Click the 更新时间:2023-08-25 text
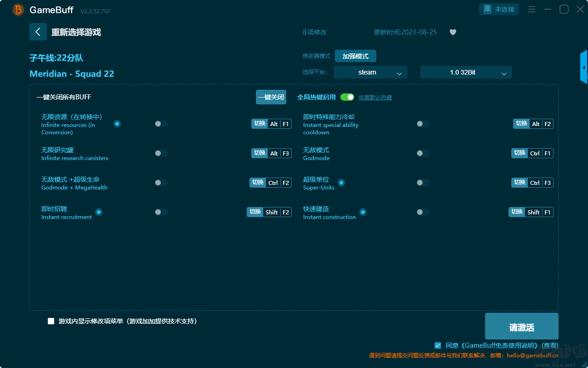 pyautogui.click(x=405, y=32)
